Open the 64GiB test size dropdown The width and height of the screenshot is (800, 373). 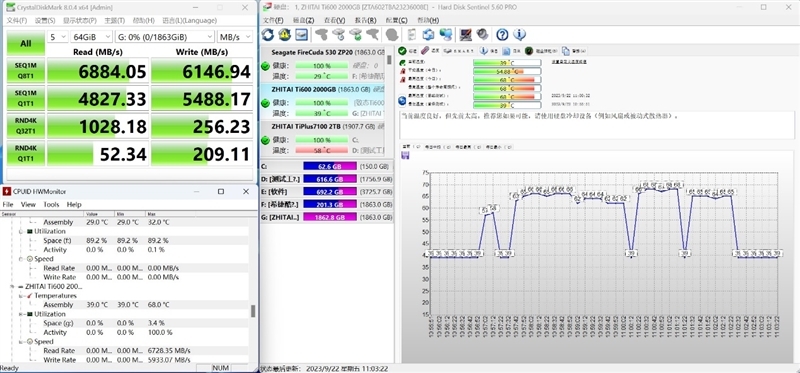[x=91, y=37]
